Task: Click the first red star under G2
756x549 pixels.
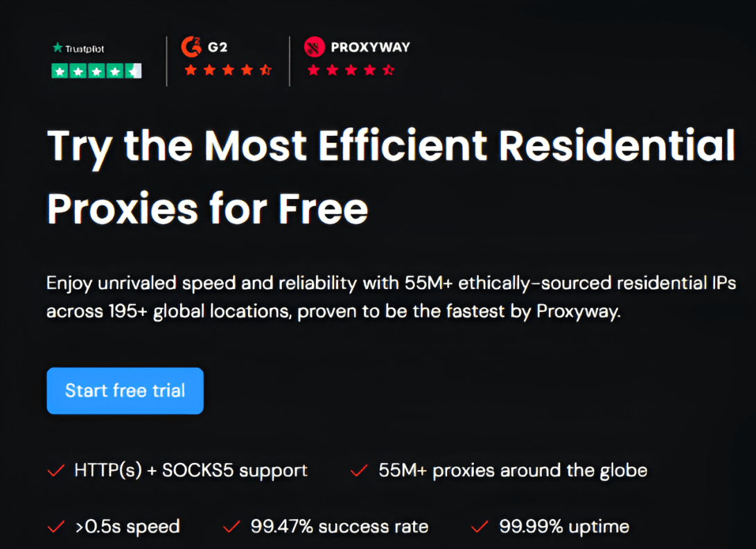Action: (190, 69)
